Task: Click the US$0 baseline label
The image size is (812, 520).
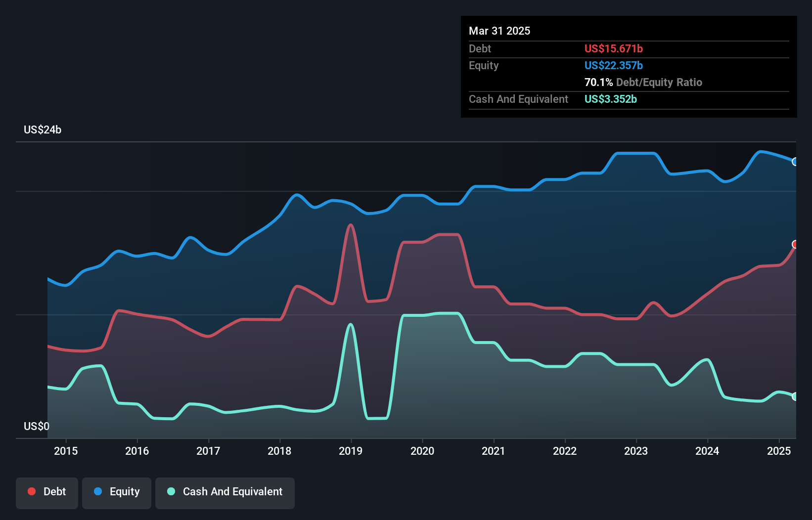Action: click(36, 426)
